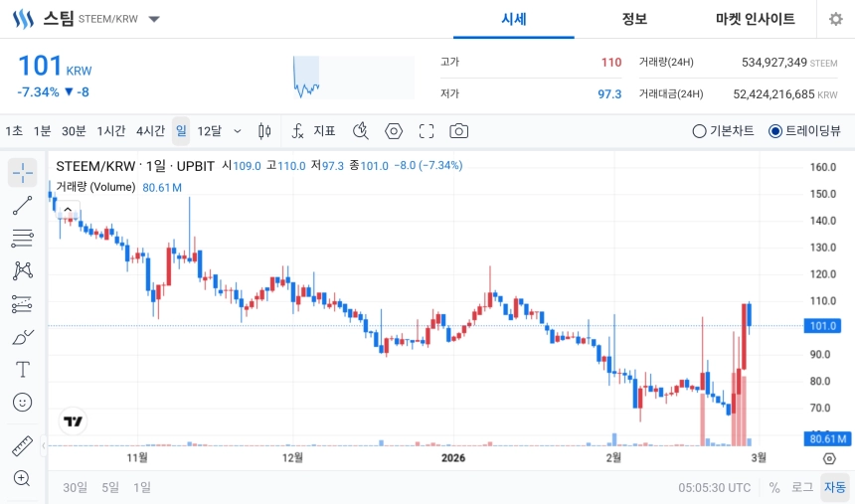Select the 트레이딩뷰 radio option
This screenshot has height=504, width=855.
(804, 131)
